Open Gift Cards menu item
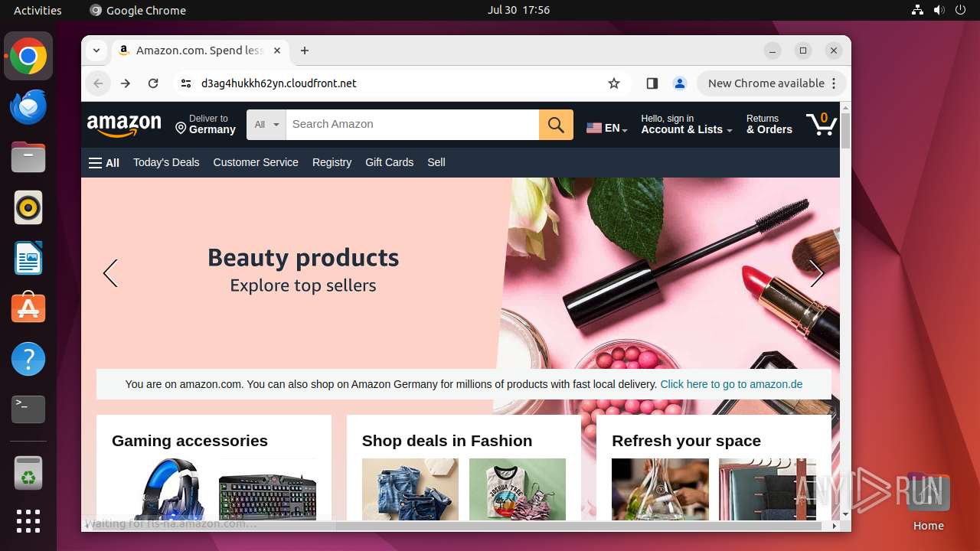 (389, 162)
